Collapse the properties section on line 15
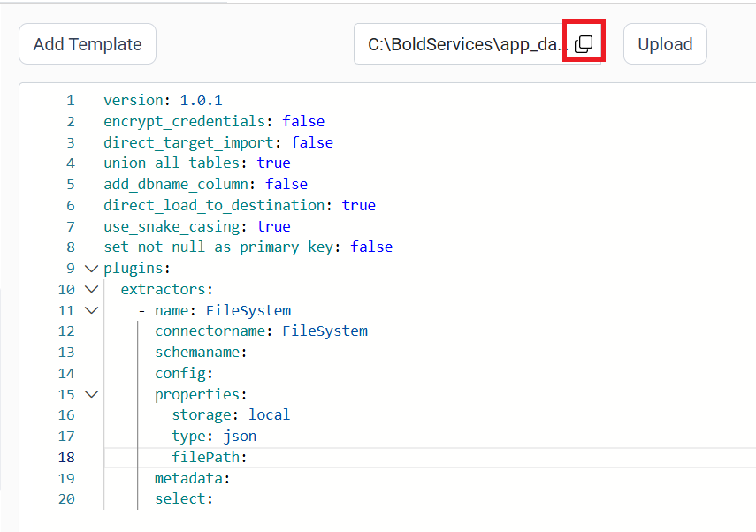 [91, 394]
